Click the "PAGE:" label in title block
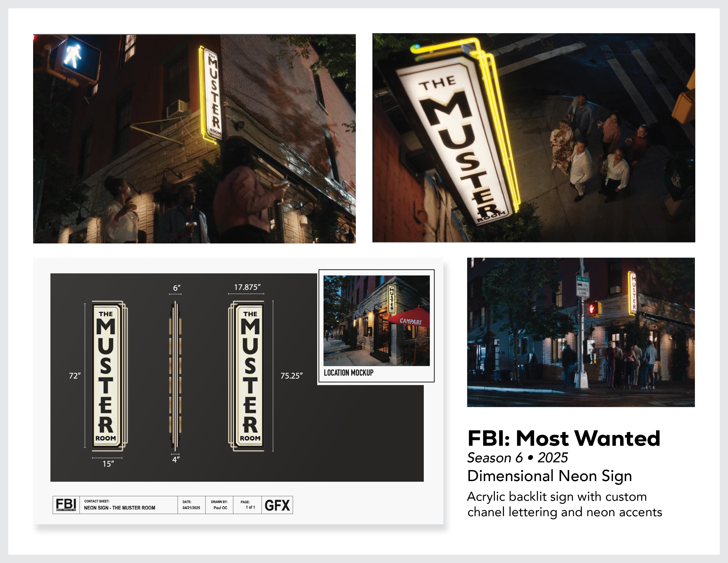The height and width of the screenshot is (563, 728). pyautogui.click(x=245, y=502)
